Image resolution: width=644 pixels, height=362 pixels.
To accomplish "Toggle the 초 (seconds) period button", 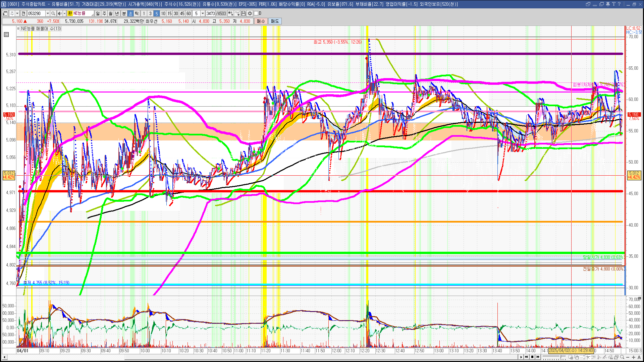I will tap(130, 13).
